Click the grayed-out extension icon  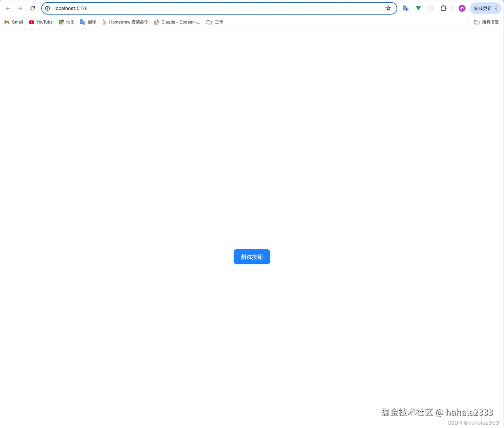(431, 8)
